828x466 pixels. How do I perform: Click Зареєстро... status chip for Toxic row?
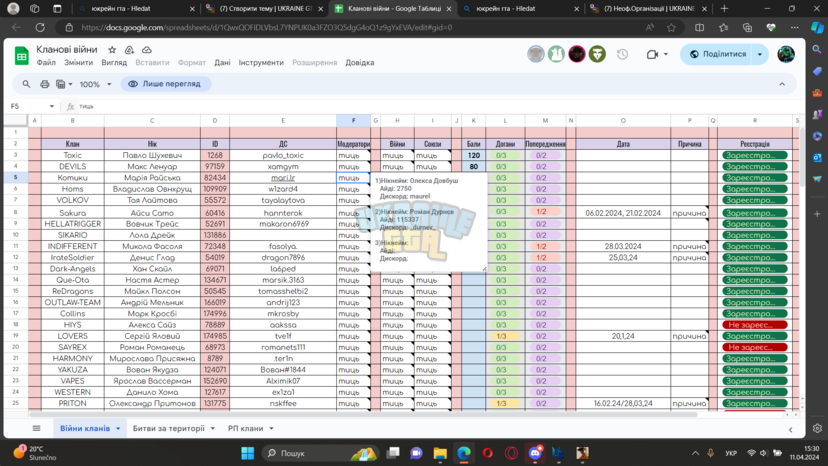pyautogui.click(x=755, y=155)
